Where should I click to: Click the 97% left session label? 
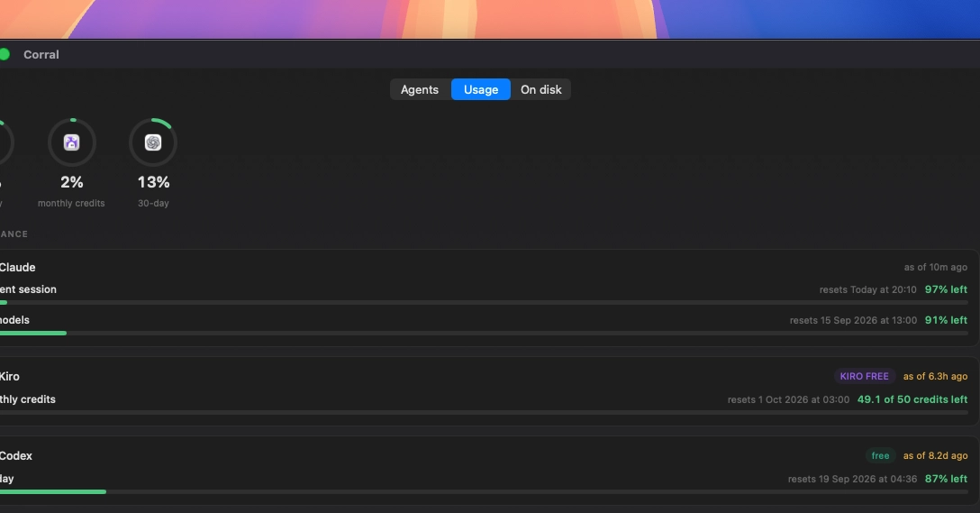tap(946, 289)
